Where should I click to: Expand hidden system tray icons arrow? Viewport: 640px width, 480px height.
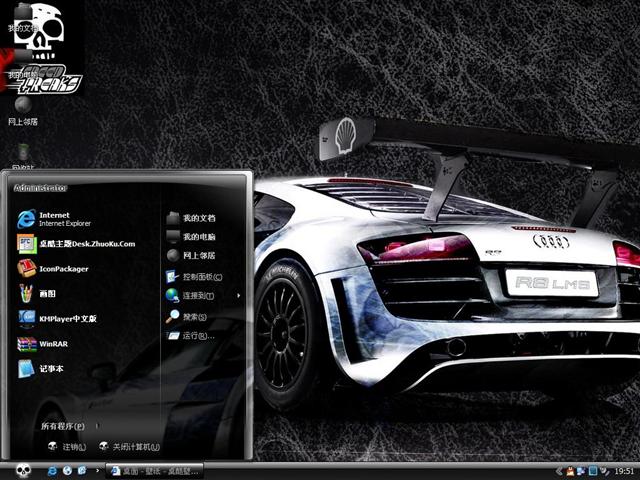point(559,471)
